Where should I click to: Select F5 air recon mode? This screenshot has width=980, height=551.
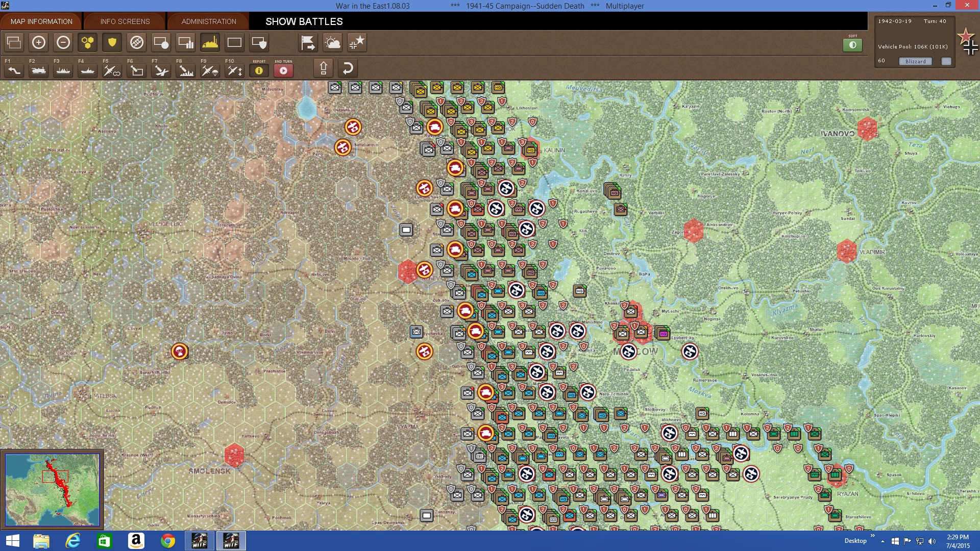coord(112,70)
